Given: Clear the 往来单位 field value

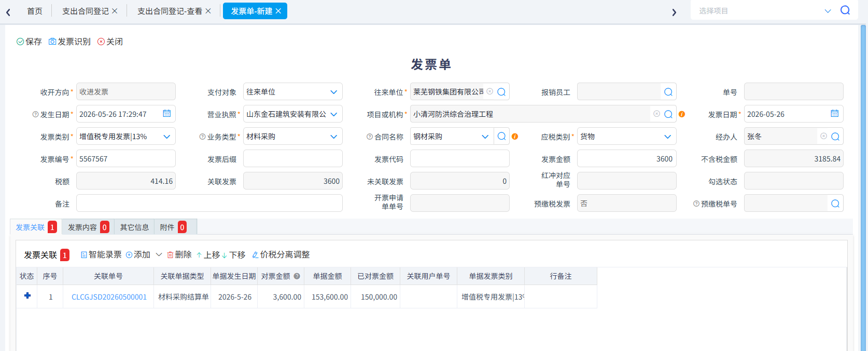Looking at the screenshot, I should coord(490,91).
